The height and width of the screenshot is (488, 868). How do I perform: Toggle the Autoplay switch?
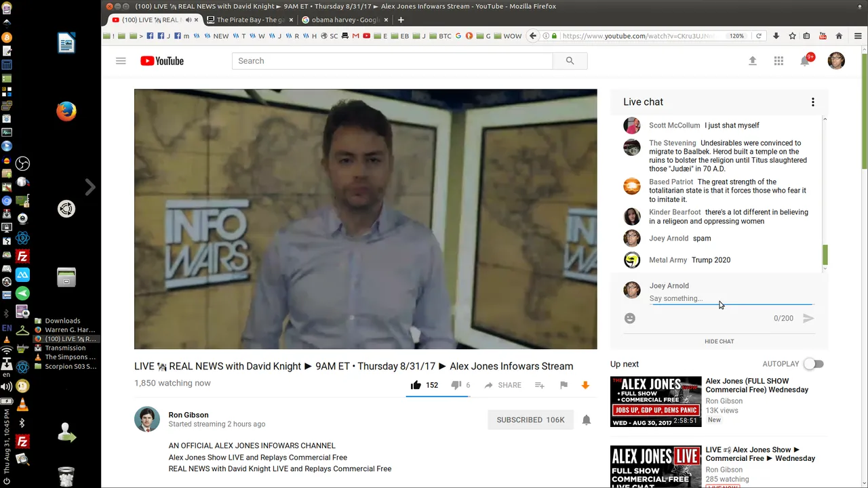(813, 364)
